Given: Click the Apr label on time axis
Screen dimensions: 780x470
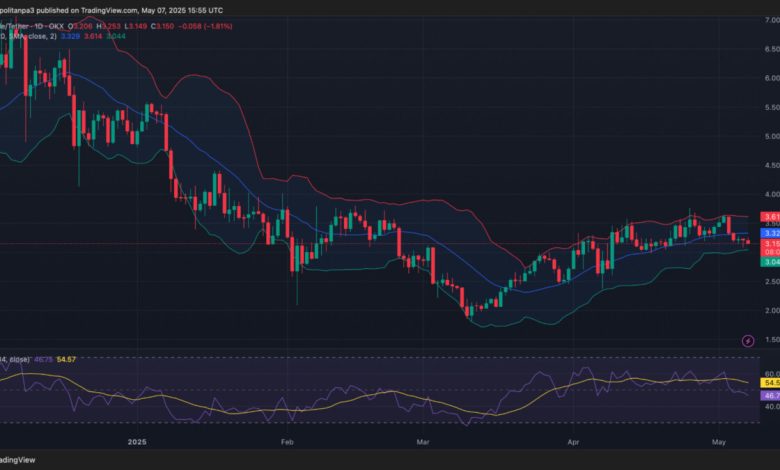Looking at the screenshot, I should point(573,442).
